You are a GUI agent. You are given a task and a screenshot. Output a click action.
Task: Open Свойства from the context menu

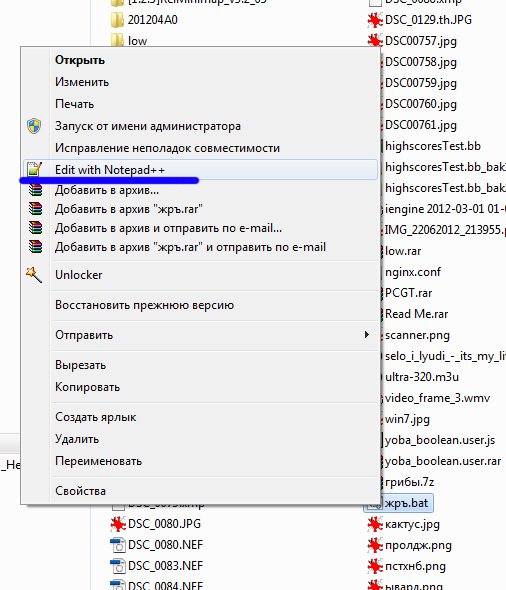(81, 491)
